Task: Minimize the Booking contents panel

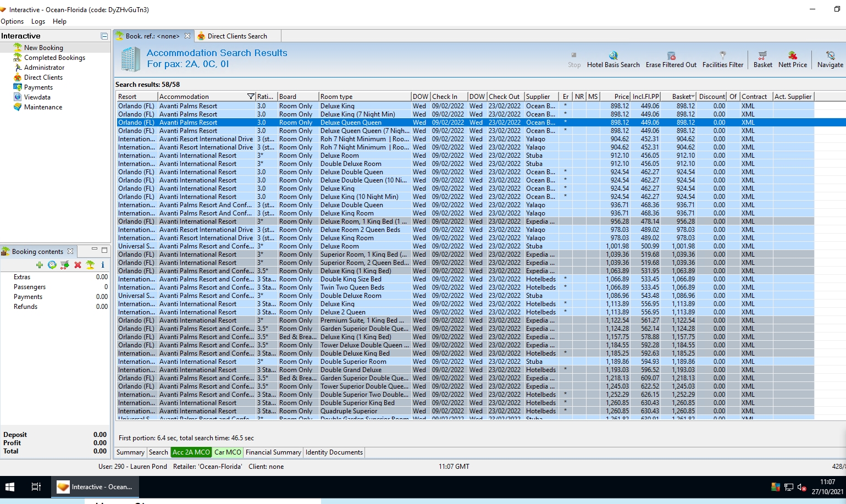Action: [95, 250]
